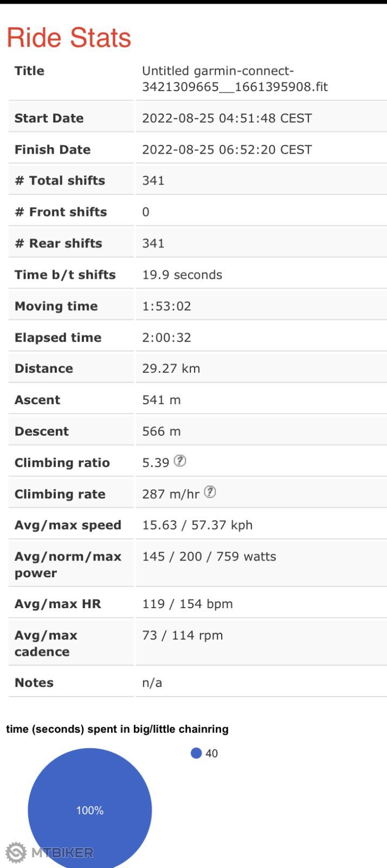
Task: Click the Elapsed time value 2:00:32
Action: click(166, 337)
